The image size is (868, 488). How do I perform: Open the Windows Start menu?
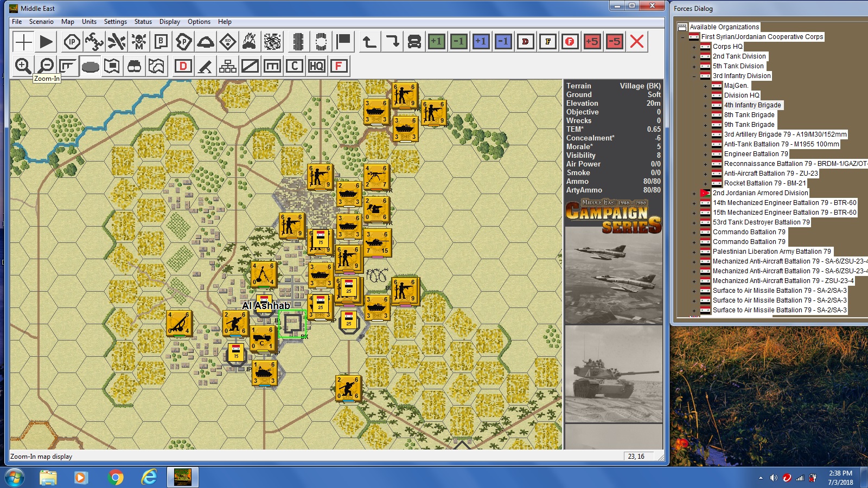tap(14, 478)
